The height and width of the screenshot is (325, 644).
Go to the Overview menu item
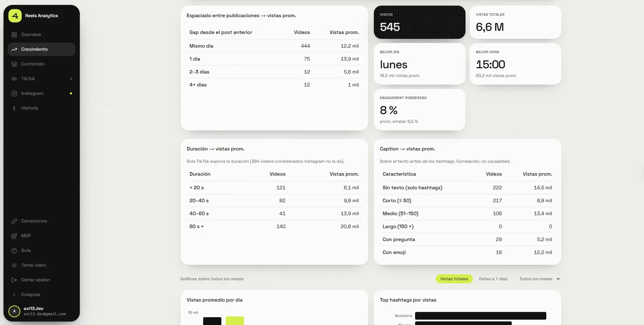(31, 35)
